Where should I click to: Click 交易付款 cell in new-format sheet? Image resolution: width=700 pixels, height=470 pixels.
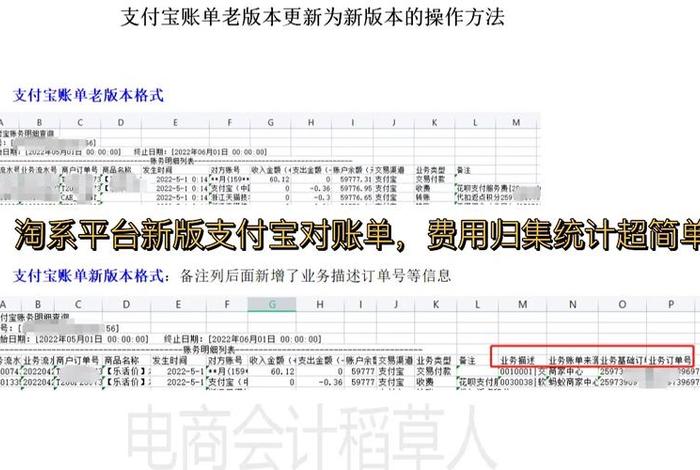click(x=434, y=371)
